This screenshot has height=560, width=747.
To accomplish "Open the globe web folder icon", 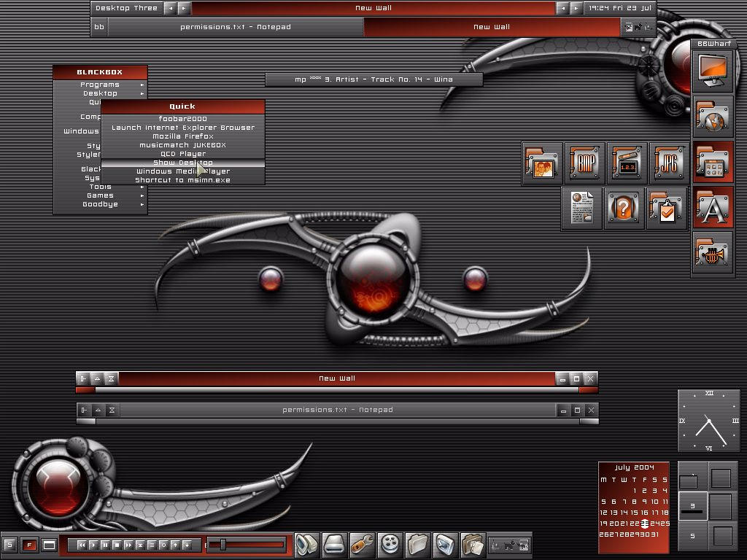I will tap(713, 117).
